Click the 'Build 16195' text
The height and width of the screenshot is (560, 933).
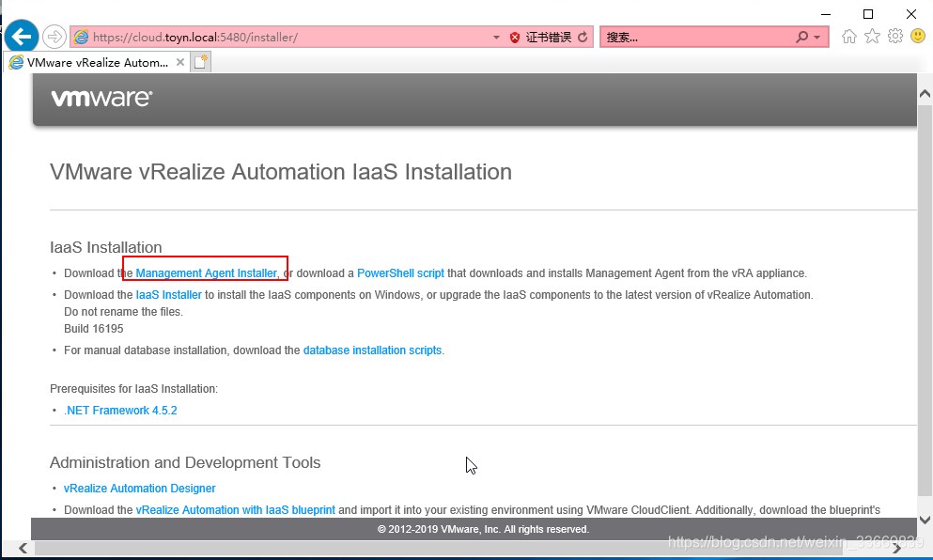coord(93,329)
